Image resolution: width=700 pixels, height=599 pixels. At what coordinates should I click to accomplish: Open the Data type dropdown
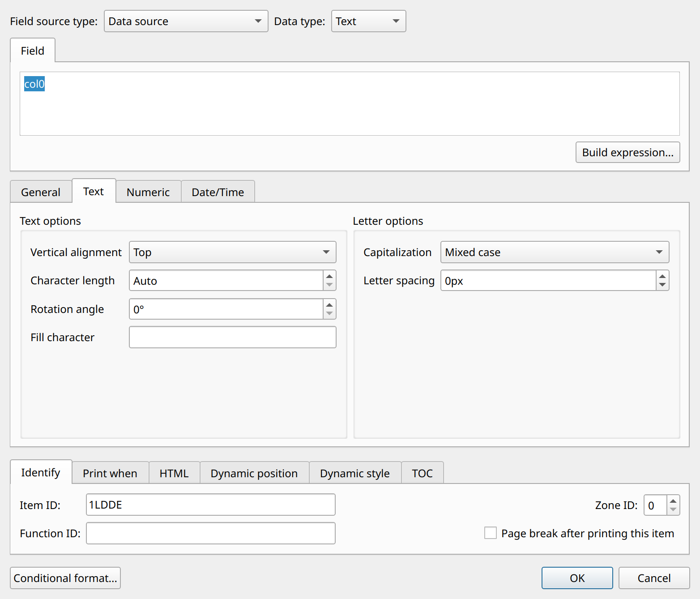click(368, 21)
